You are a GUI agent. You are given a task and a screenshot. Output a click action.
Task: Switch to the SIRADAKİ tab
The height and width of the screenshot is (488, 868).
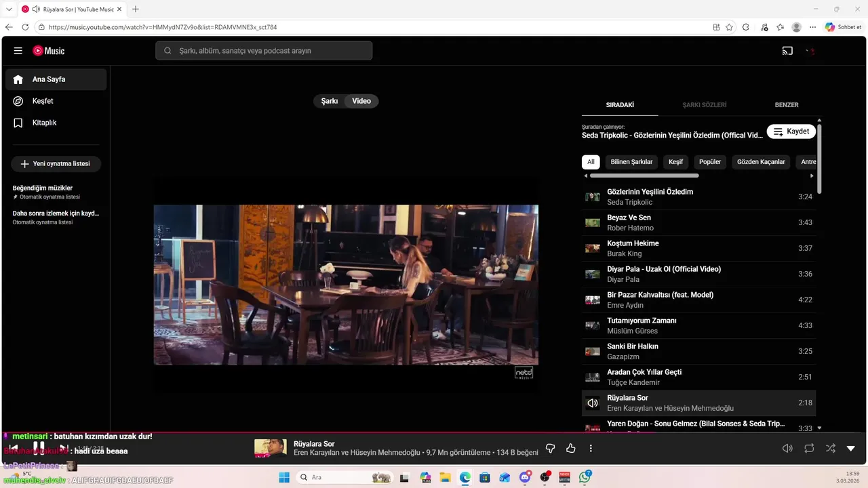point(620,105)
